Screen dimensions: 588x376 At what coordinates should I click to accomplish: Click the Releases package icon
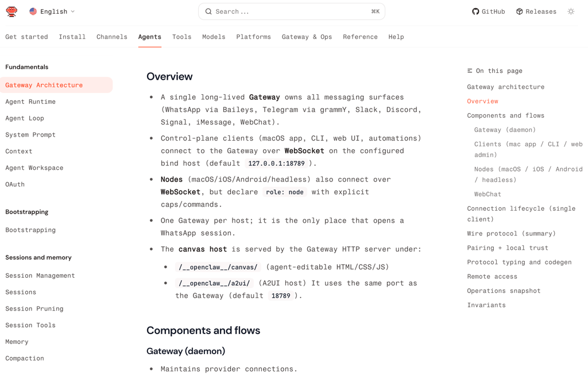(x=519, y=11)
